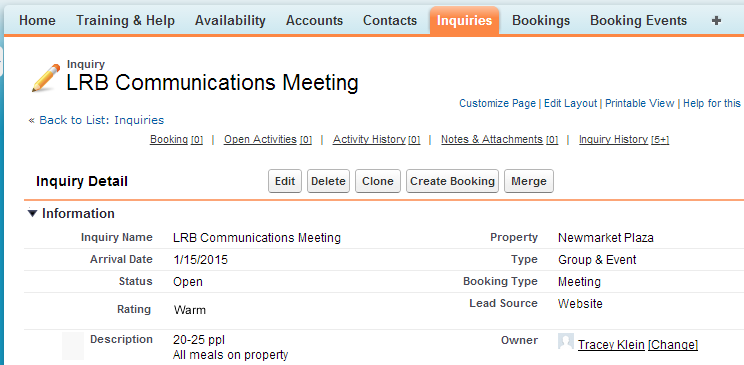Return via Back to List: Inquiries
Viewport: 744px width, 365px height.
click(102, 120)
